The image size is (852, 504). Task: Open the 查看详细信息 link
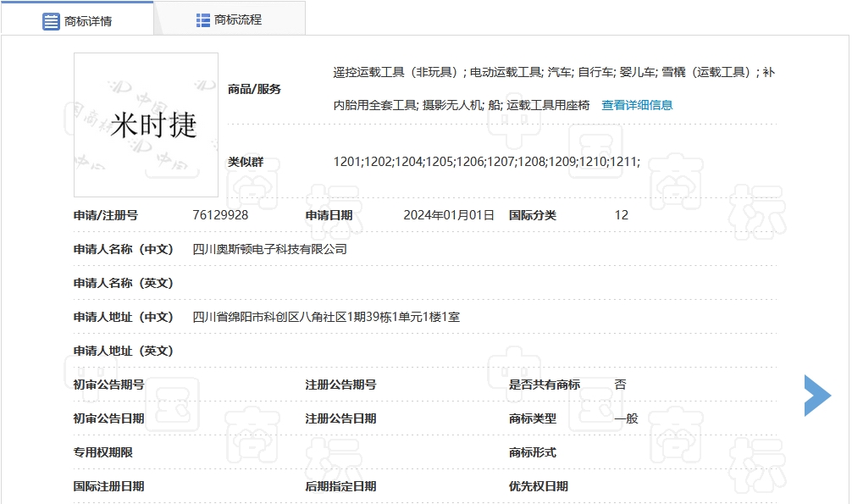point(637,105)
